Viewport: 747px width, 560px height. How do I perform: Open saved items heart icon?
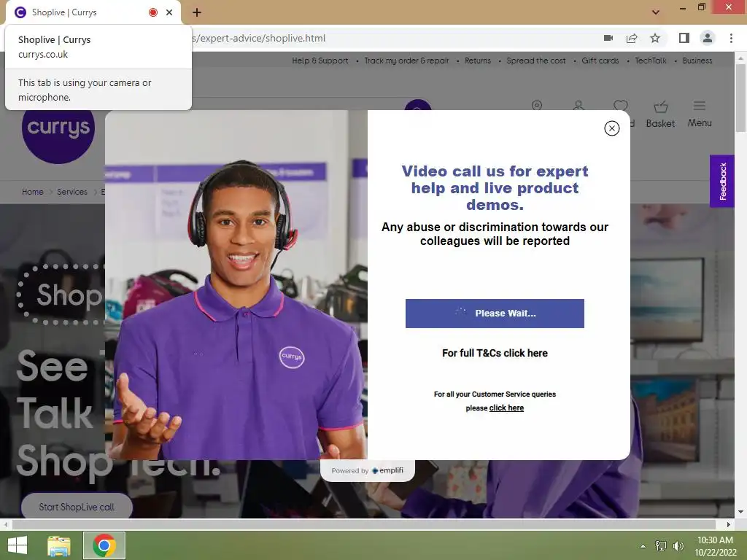[620, 106]
